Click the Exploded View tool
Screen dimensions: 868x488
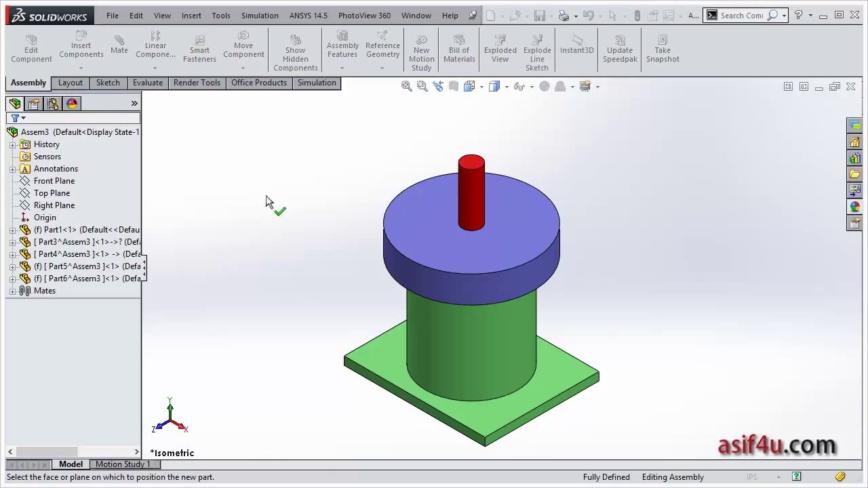click(x=500, y=49)
